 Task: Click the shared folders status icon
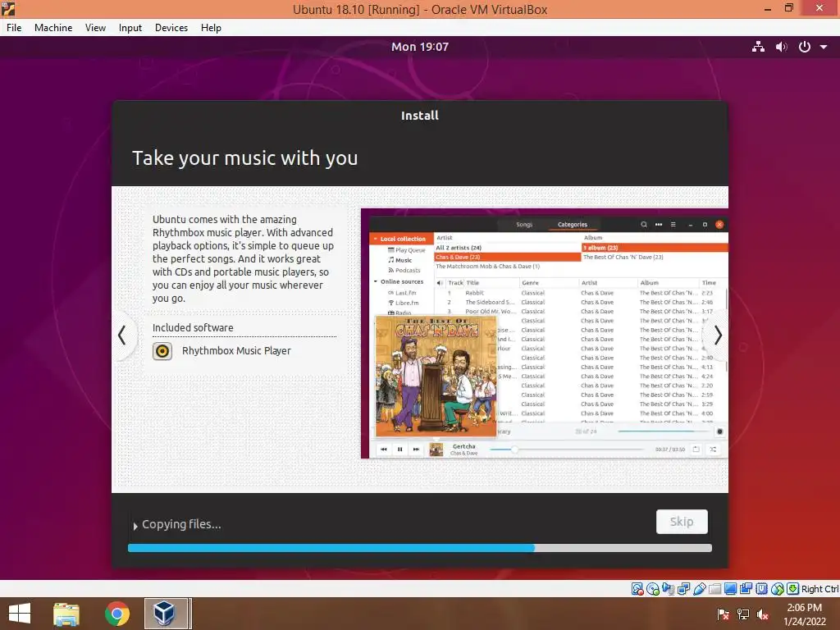coord(714,589)
